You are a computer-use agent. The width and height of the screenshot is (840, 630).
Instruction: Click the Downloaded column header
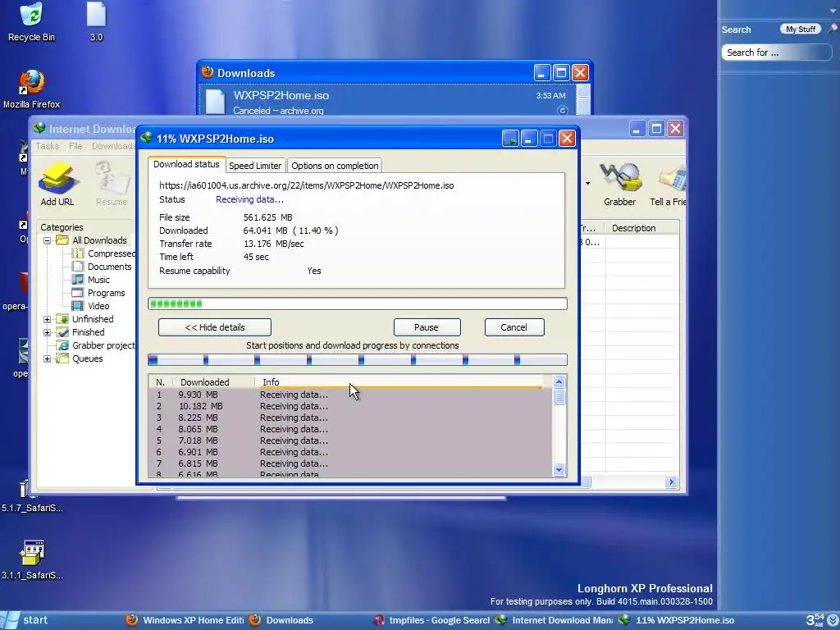[214, 382]
